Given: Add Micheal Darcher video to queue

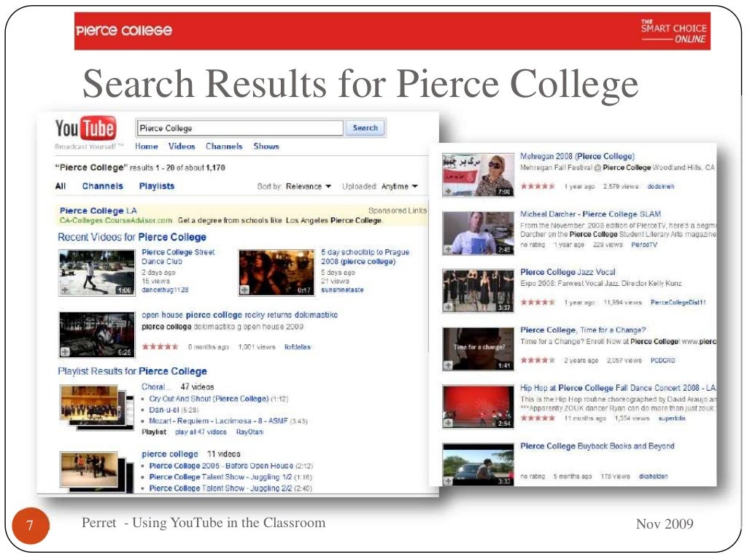Looking at the screenshot, I should point(449,249).
